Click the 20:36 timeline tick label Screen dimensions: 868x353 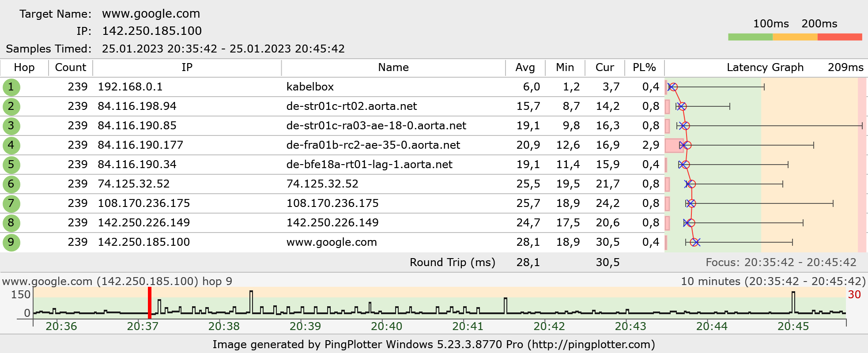61,327
